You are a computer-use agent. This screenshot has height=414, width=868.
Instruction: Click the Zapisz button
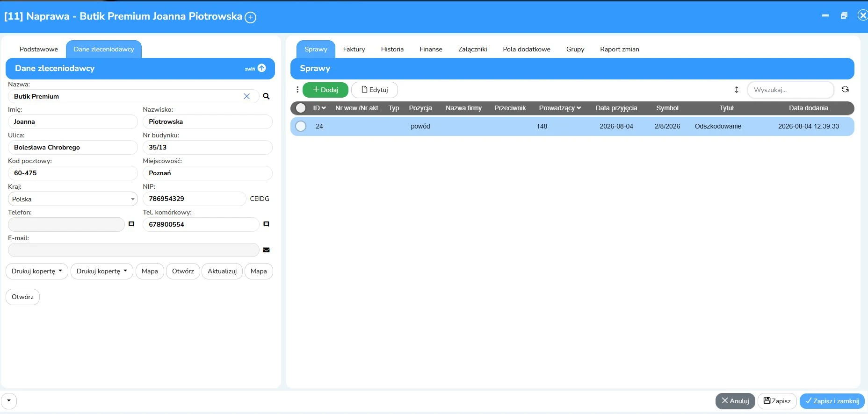tap(777, 401)
